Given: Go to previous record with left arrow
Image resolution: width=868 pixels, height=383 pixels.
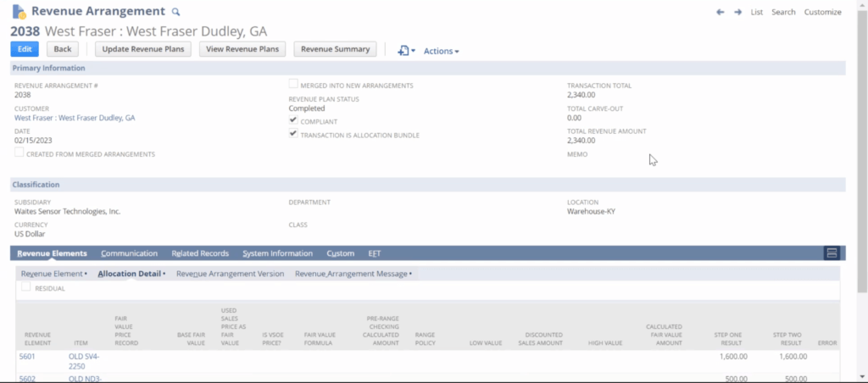Looking at the screenshot, I should tap(720, 12).
